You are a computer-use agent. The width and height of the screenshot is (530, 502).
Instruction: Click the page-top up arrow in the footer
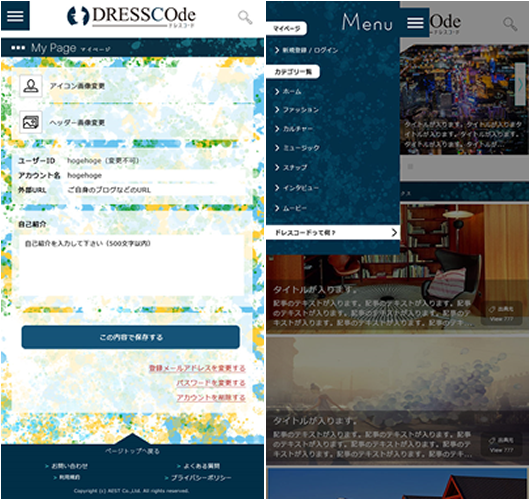[x=132, y=439]
